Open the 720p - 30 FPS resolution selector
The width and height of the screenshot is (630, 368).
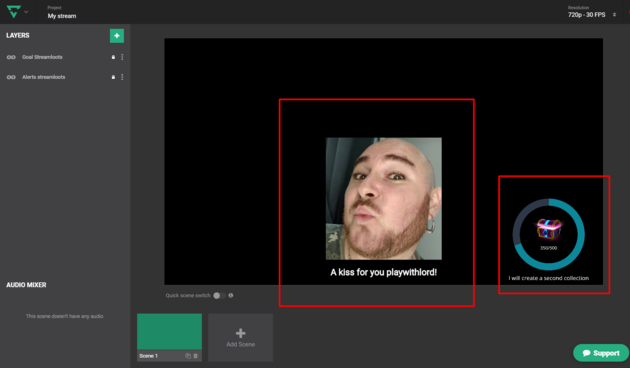click(591, 15)
